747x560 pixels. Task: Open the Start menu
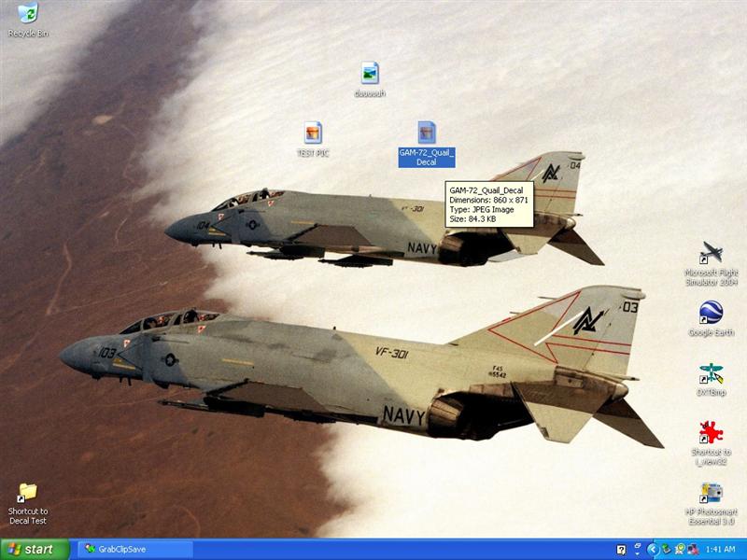point(35,550)
